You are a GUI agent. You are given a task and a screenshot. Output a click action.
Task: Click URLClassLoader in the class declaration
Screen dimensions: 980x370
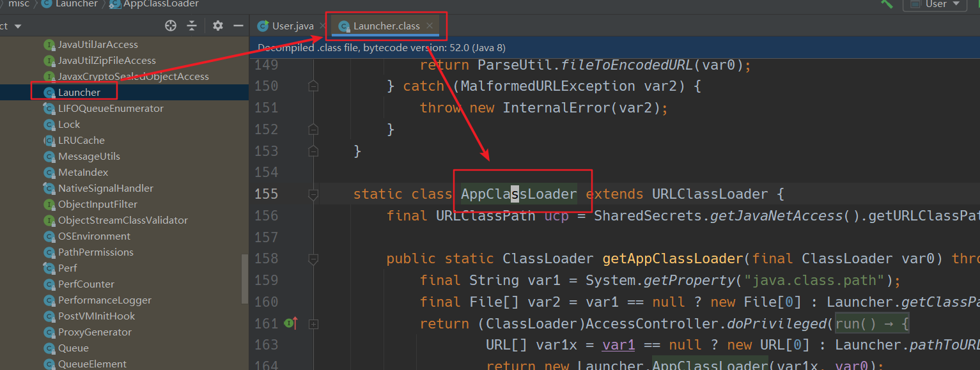pos(710,194)
